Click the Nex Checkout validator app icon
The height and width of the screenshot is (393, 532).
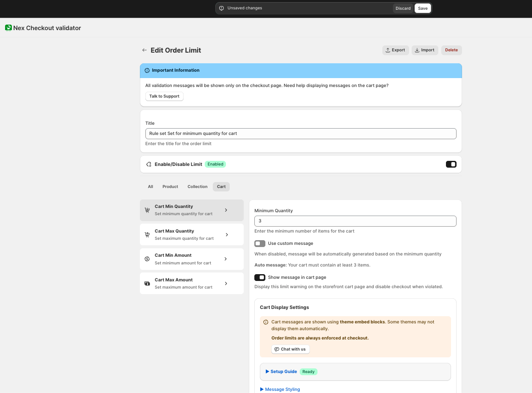pos(8,28)
